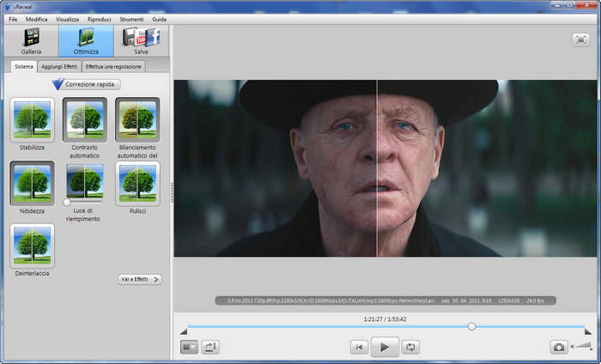Go to Effetti with Vai a Effetti
This screenshot has height=364, width=601.
tap(139, 279)
